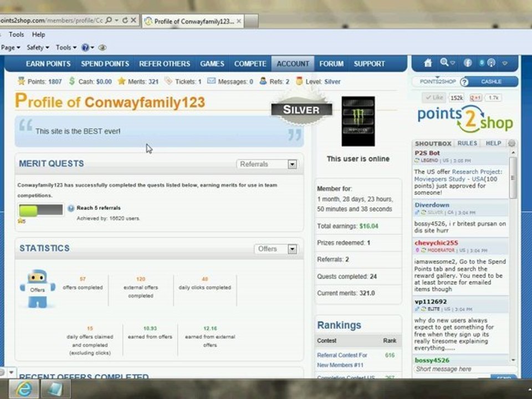Open dropdown arrow next to site search icon
Screen dimensions: 532x399
452,63
